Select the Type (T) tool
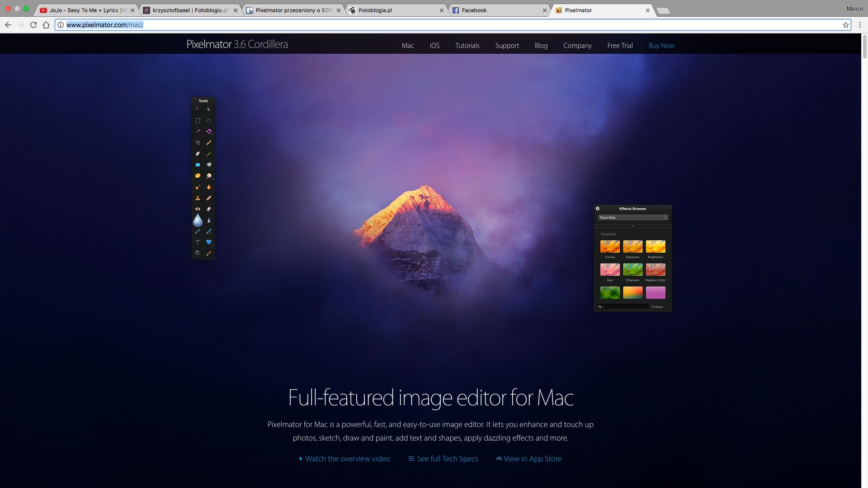868x488 pixels. (198, 242)
